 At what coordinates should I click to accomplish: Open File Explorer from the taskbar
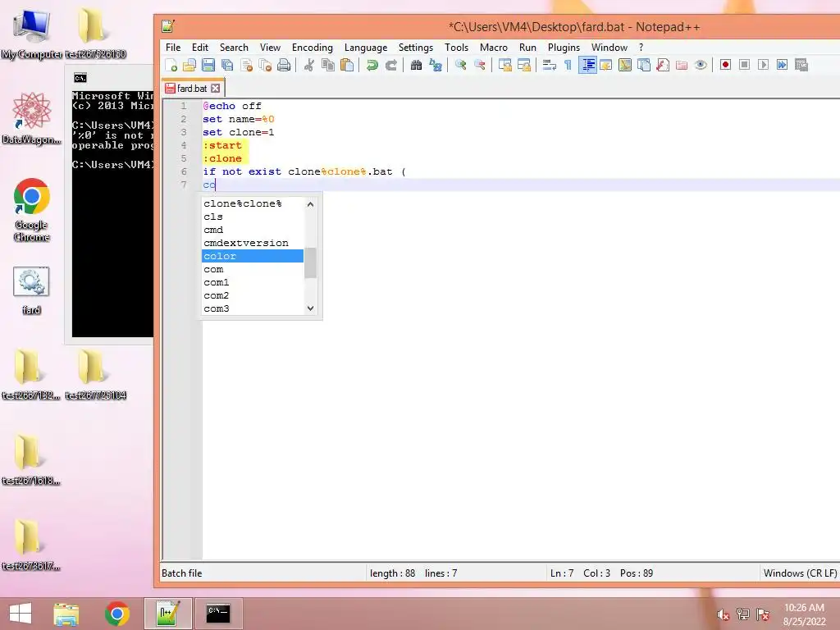66,614
